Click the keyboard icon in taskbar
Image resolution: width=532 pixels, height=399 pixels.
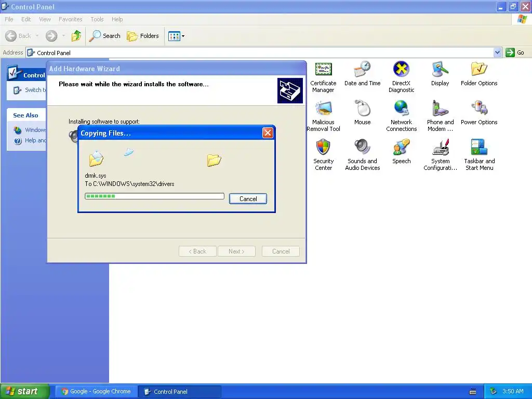pyautogui.click(x=473, y=392)
